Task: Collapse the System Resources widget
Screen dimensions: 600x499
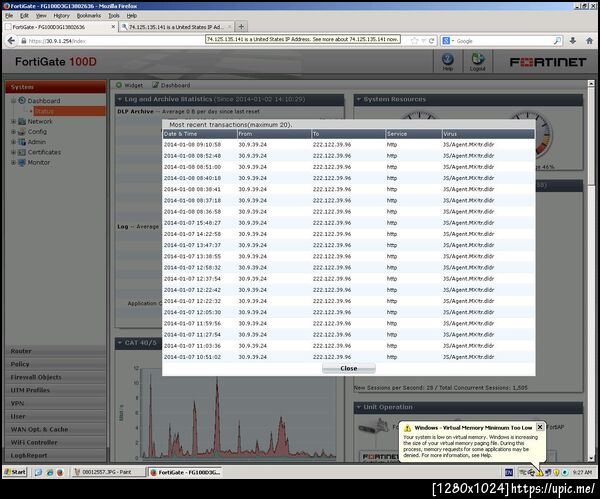Action: [359, 99]
